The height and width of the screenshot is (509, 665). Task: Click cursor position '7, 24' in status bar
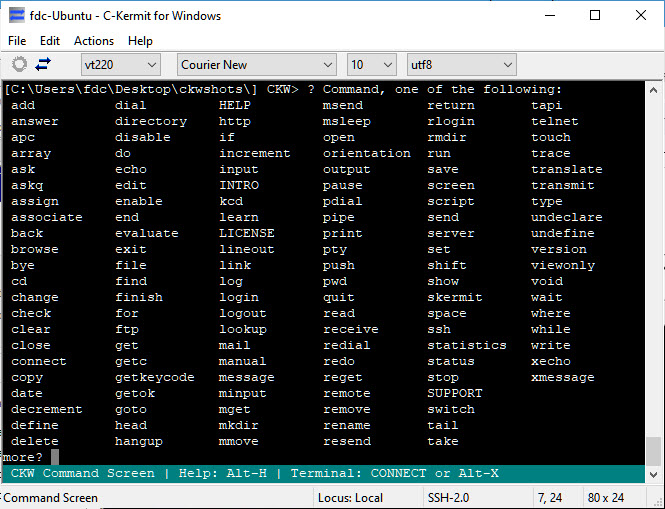[550, 498]
